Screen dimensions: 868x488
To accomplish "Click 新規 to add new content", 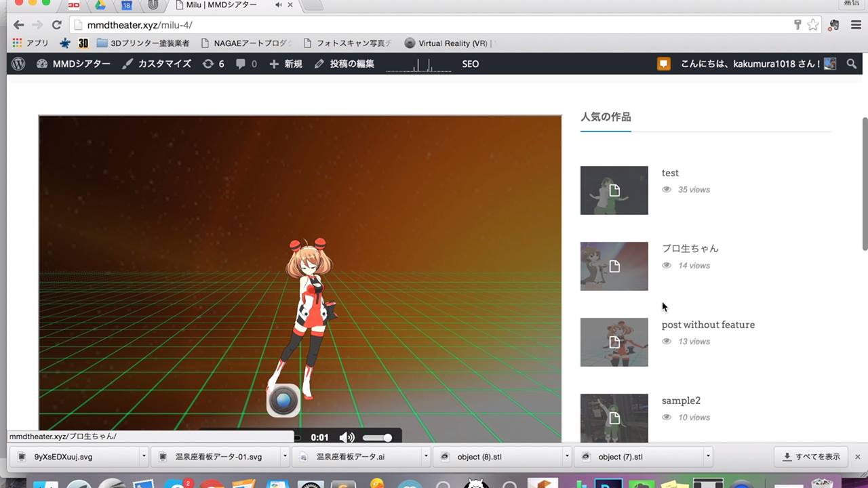I will coord(285,64).
